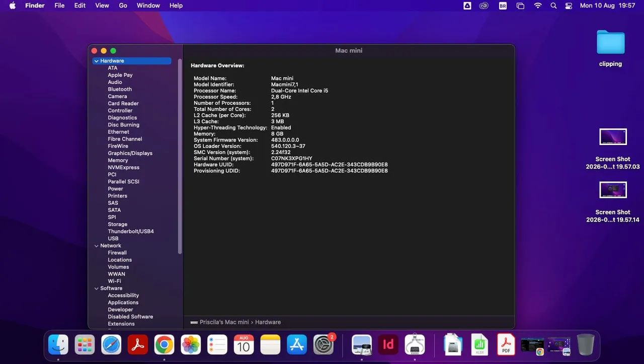Viewport: 644px width, 364px height.
Task: Select Wi-Fi under Network in the sidebar
Action: pos(114,281)
